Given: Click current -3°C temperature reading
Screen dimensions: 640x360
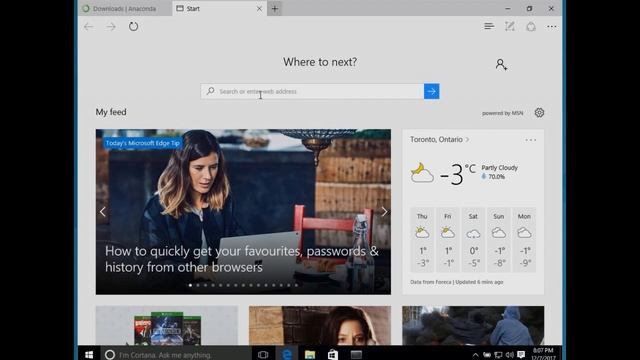Looking at the screenshot, I should click(x=458, y=174).
